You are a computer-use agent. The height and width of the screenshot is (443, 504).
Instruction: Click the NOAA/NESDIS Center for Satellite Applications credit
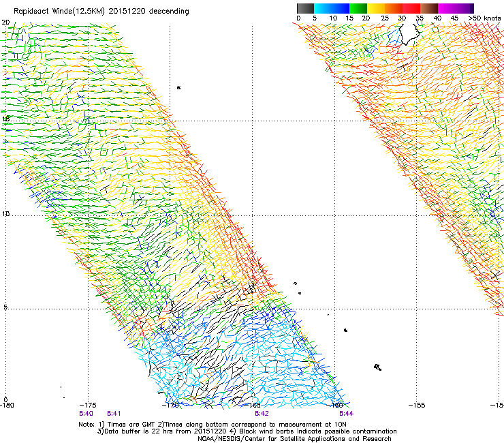pos(294,439)
